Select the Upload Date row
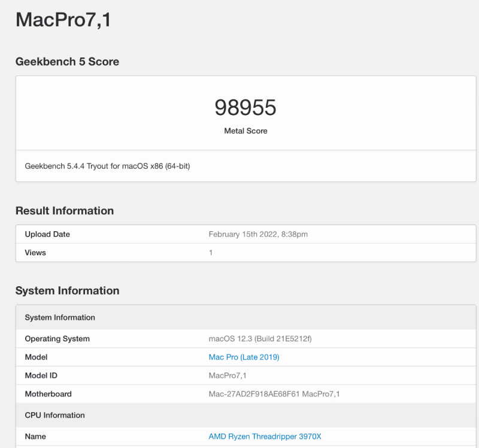 (47, 234)
